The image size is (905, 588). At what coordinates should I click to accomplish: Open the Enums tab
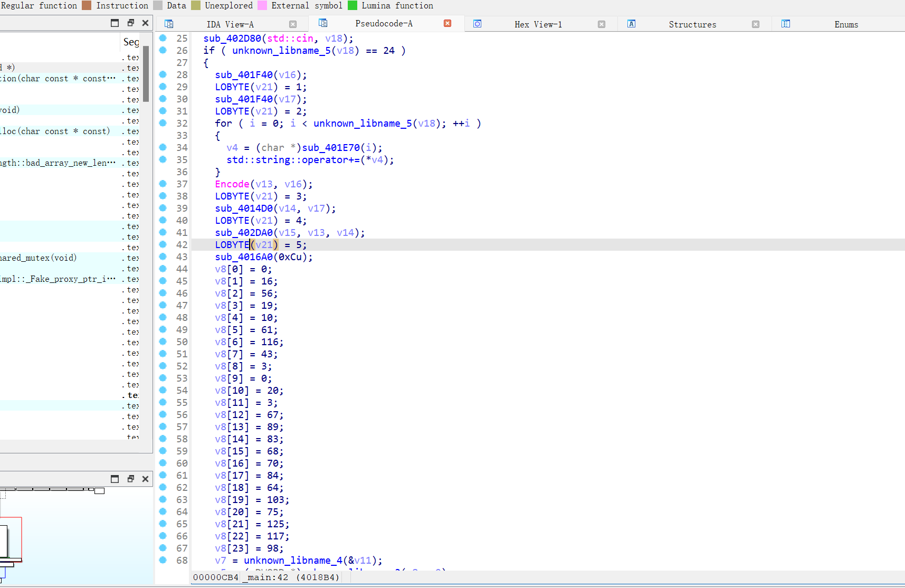coord(846,24)
